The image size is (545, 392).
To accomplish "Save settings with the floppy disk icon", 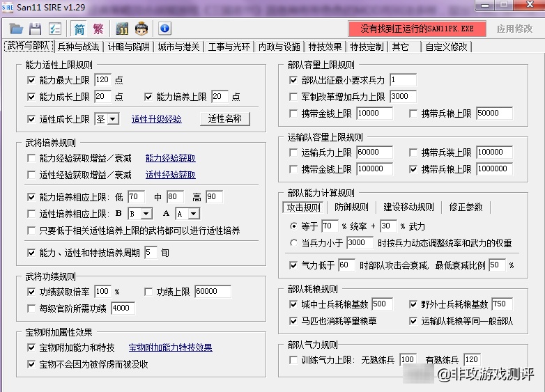I will [35, 29].
